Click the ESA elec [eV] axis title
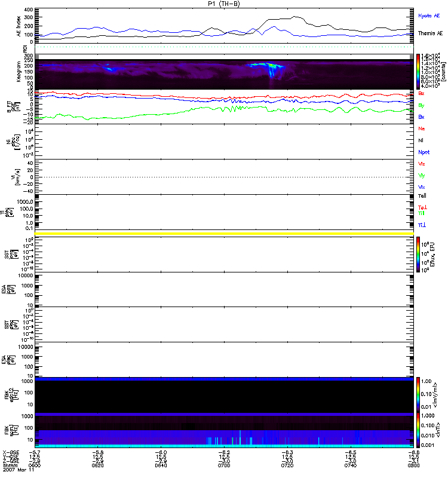This screenshot has width=448, height=478. (x=8, y=360)
